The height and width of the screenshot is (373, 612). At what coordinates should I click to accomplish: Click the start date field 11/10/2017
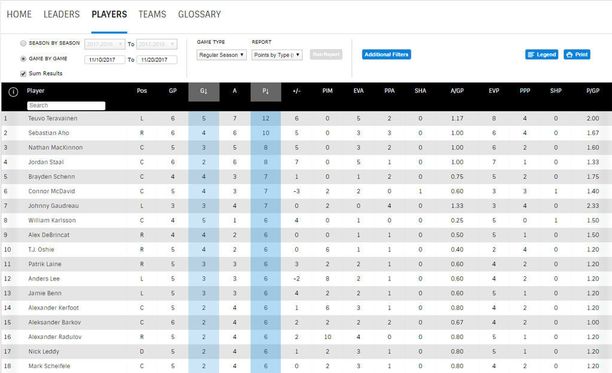[105, 60]
